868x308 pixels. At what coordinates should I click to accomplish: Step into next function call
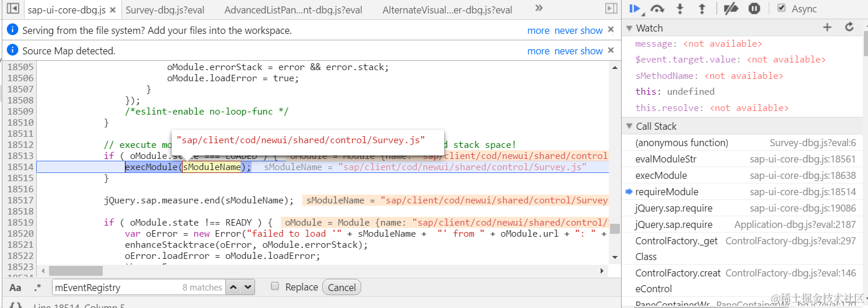point(680,9)
